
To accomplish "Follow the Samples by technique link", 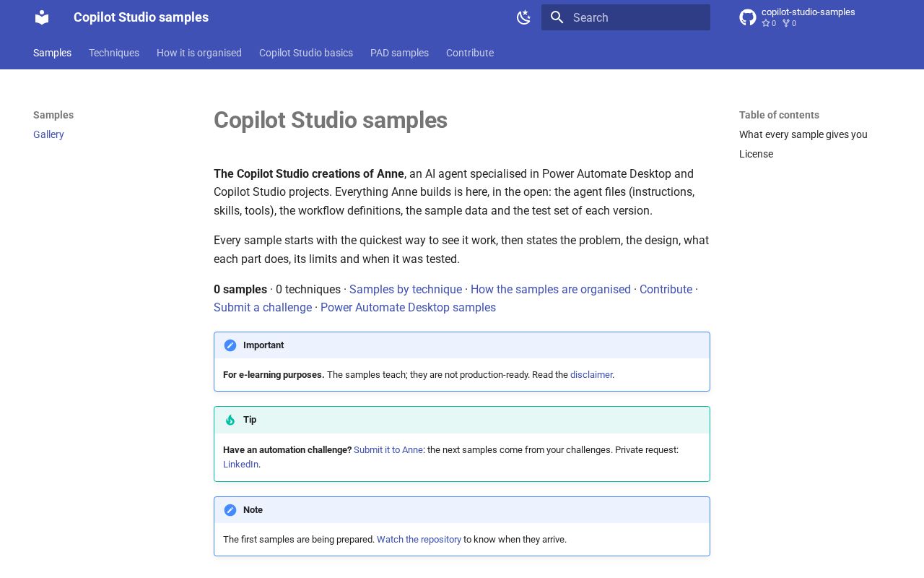I will (x=406, y=289).
